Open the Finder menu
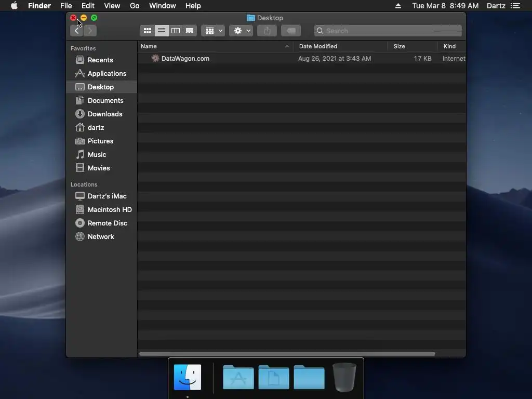The height and width of the screenshot is (399, 532). [x=39, y=6]
